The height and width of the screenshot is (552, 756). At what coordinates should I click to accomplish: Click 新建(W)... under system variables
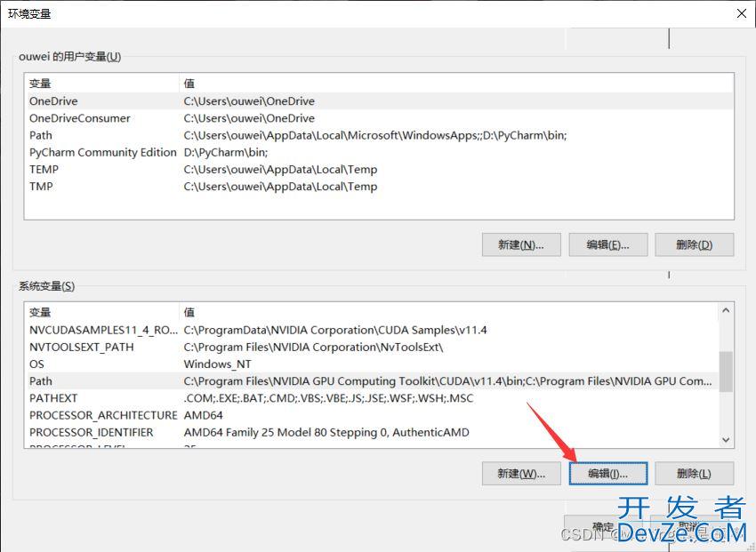click(521, 474)
